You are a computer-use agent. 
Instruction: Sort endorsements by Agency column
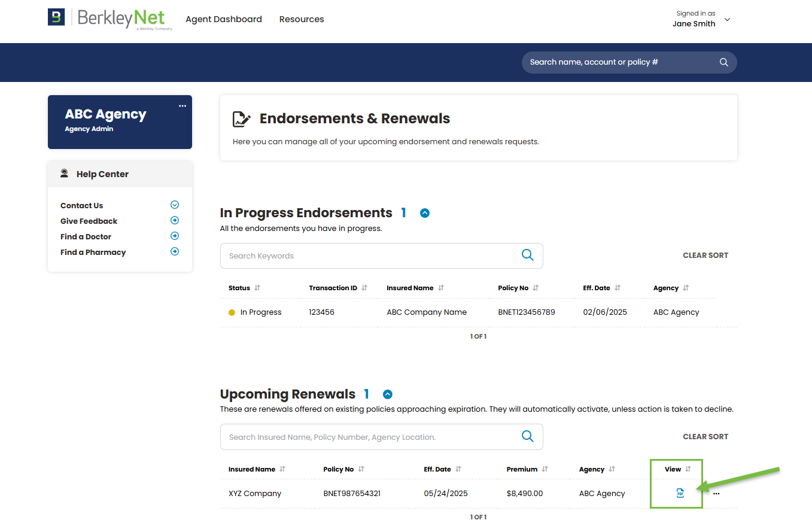coord(686,288)
